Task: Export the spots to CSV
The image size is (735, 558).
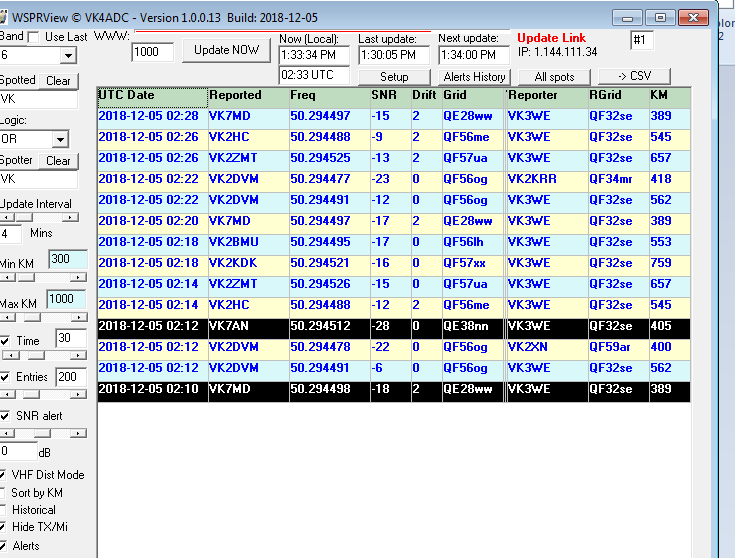Action: tap(634, 77)
